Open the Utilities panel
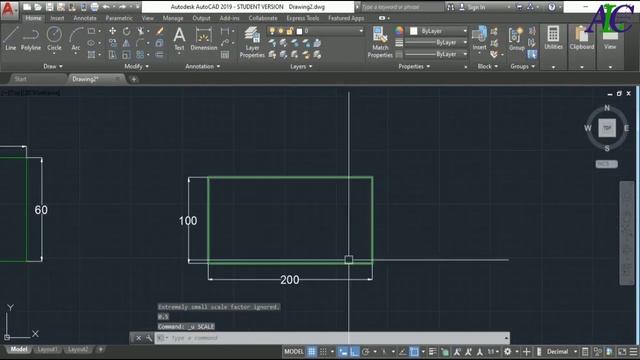Screen dimensions: 640x360 553,38
